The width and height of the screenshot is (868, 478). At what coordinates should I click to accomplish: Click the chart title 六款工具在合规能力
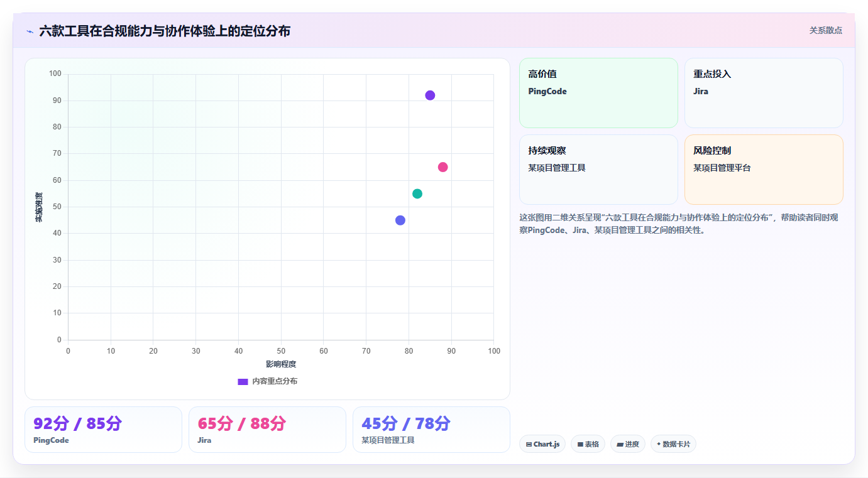pos(165,31)
